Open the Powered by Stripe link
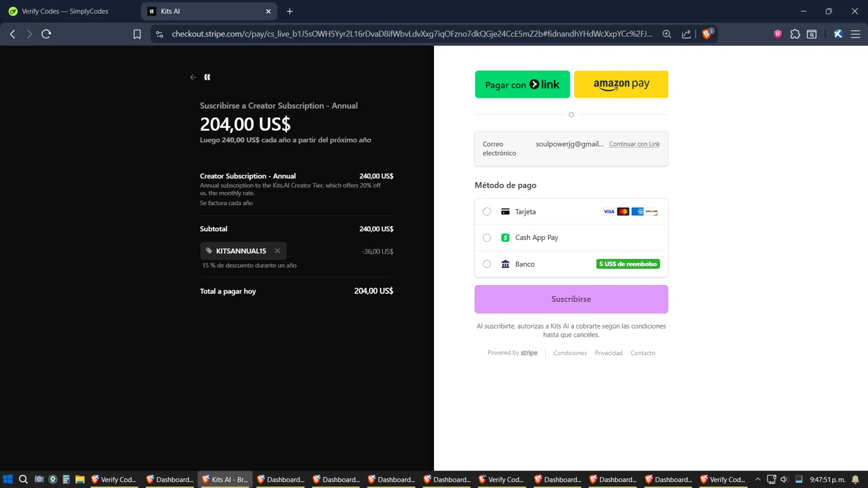 [x=512, y=353]
